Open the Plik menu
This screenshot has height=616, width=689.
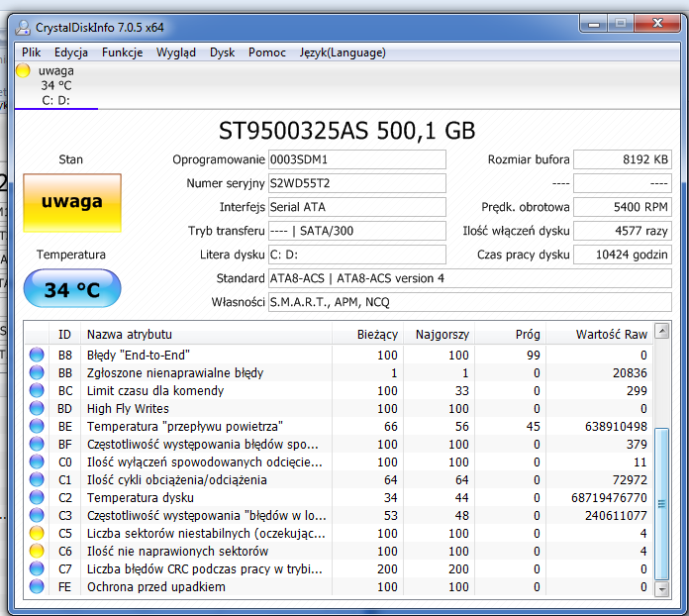tap(32, 52)
